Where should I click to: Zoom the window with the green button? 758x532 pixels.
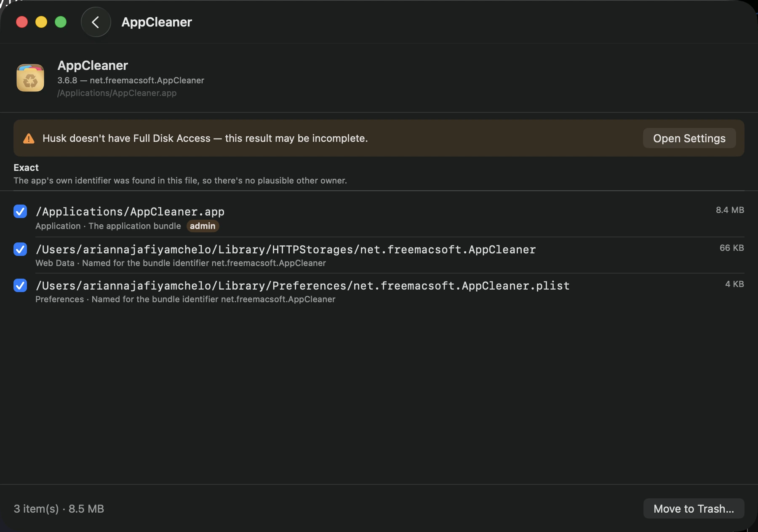[61, 22]
